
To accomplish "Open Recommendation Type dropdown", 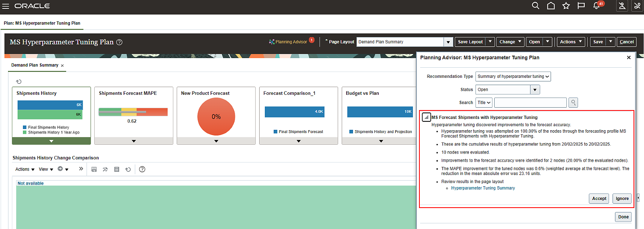I will pyautogui.click(x=513, y=77).
